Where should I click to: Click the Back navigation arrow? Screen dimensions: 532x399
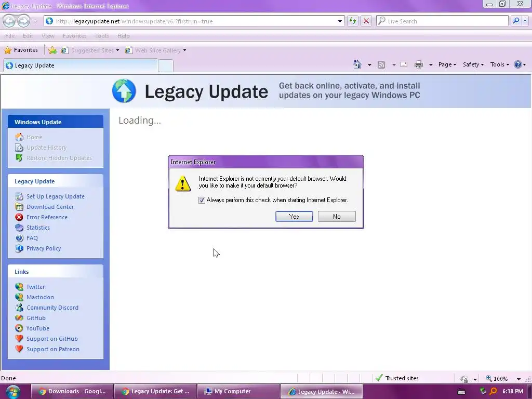tap(9, 21)
